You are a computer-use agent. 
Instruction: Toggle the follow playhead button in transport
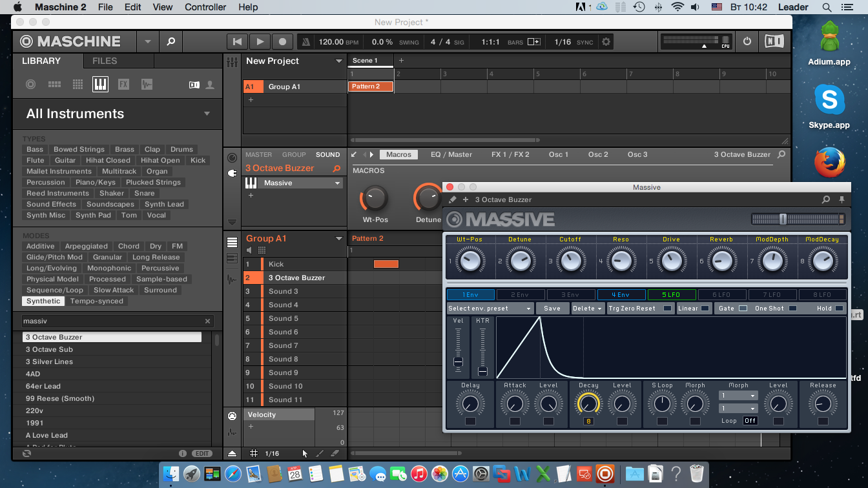(x=534, y=42)
